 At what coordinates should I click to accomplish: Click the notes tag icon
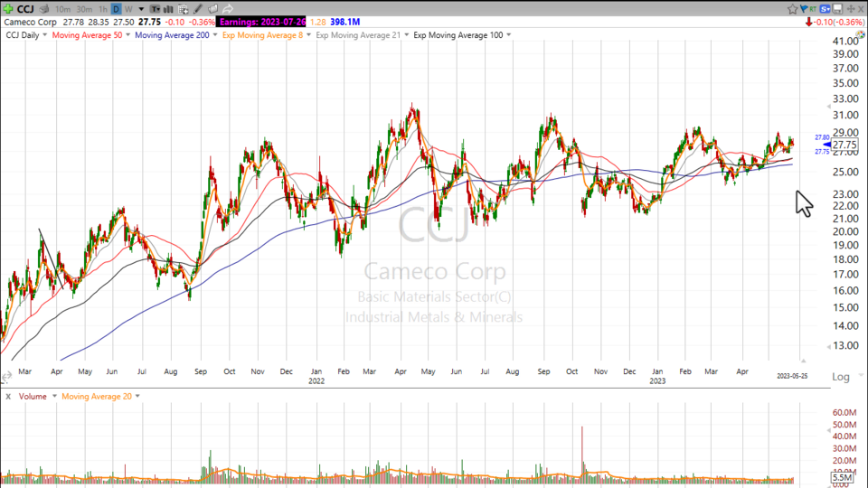point(212,9)
